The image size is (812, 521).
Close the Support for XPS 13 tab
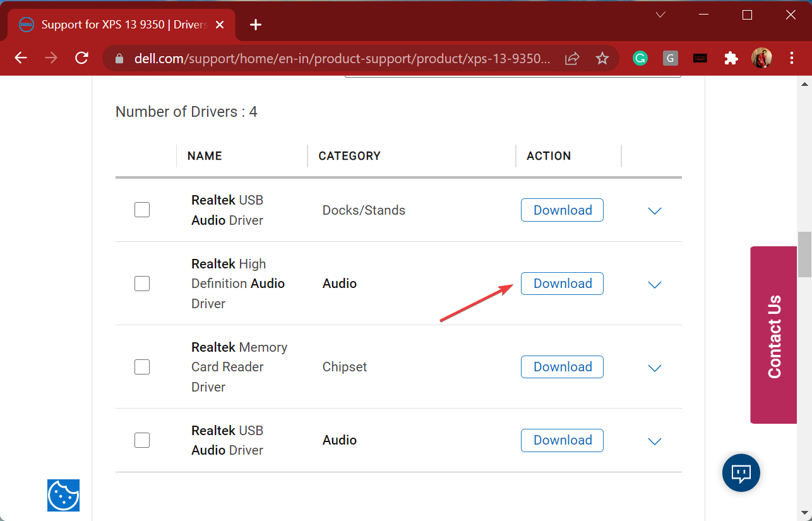[220, 25]
